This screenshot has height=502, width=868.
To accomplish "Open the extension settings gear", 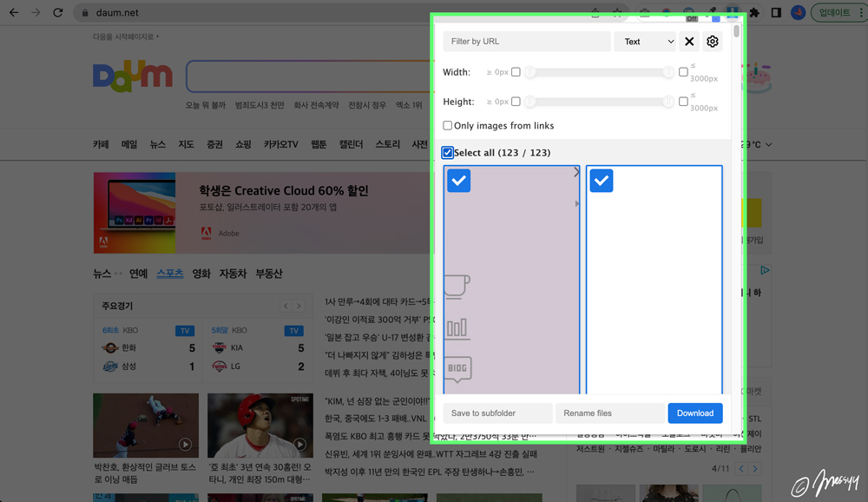I will 713,41.
